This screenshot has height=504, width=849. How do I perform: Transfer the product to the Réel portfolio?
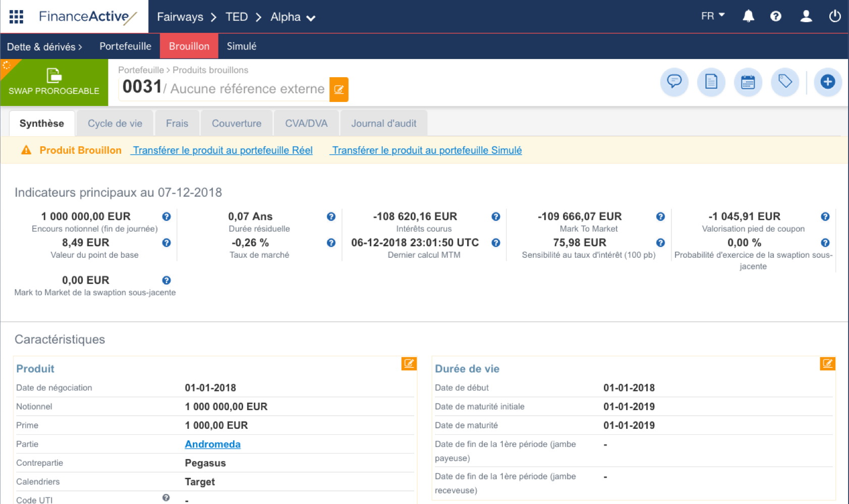pyautogui.click(x=221, y=150)
